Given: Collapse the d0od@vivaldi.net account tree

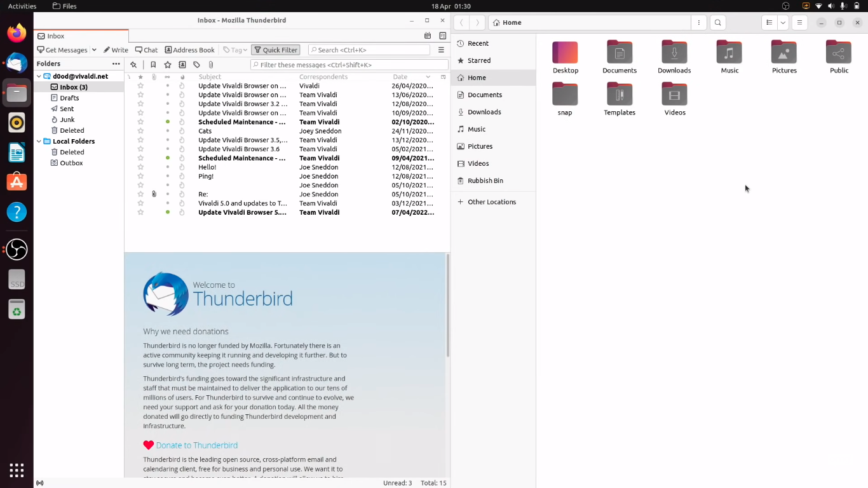Looking at the screenshot, I should coord(39,76).
